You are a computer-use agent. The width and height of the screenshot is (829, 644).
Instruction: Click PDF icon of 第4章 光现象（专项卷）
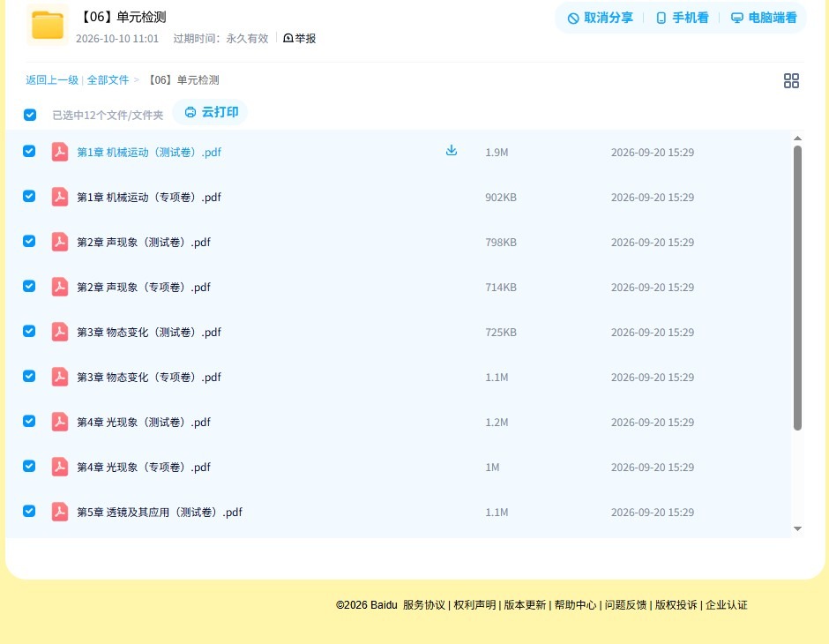pos(60,467)
